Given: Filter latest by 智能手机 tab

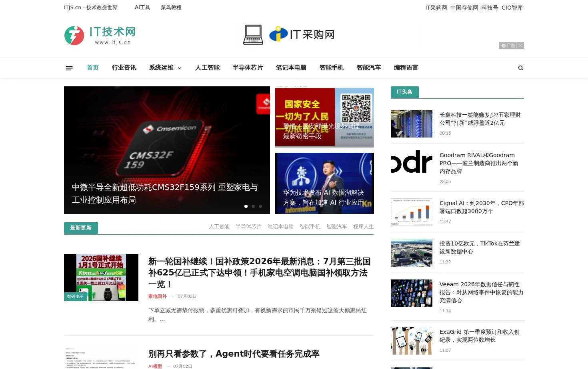Looking at the screenshot, I should [x=310, y=227].
